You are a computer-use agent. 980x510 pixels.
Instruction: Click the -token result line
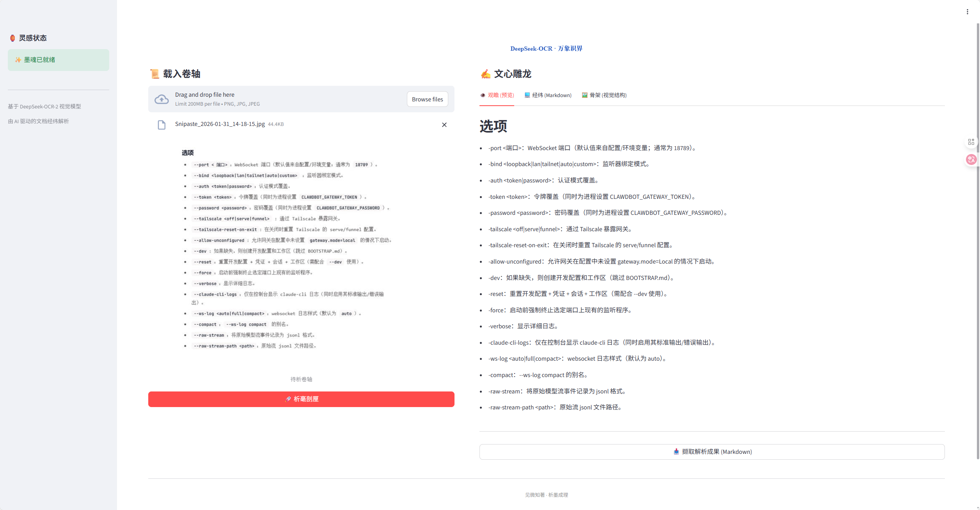pos(593,197)
